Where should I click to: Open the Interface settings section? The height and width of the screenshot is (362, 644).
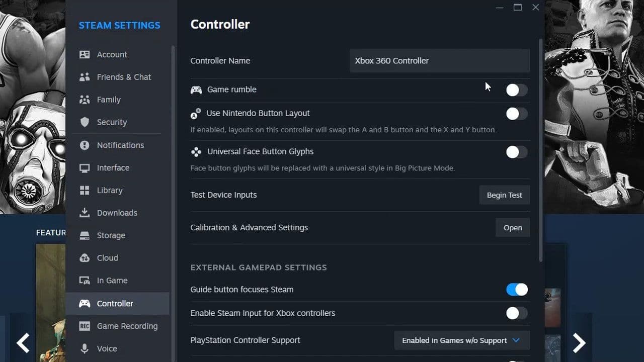[x=113, y=168]
